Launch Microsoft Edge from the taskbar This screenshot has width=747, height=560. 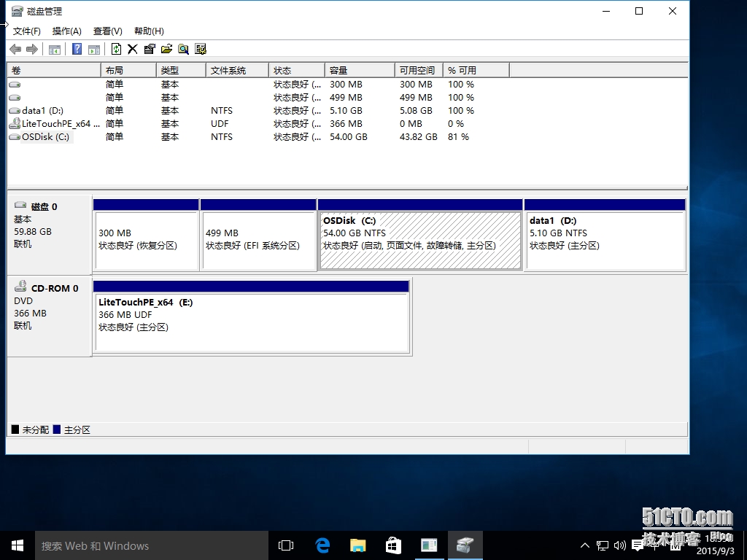click(x=322, y=545)
